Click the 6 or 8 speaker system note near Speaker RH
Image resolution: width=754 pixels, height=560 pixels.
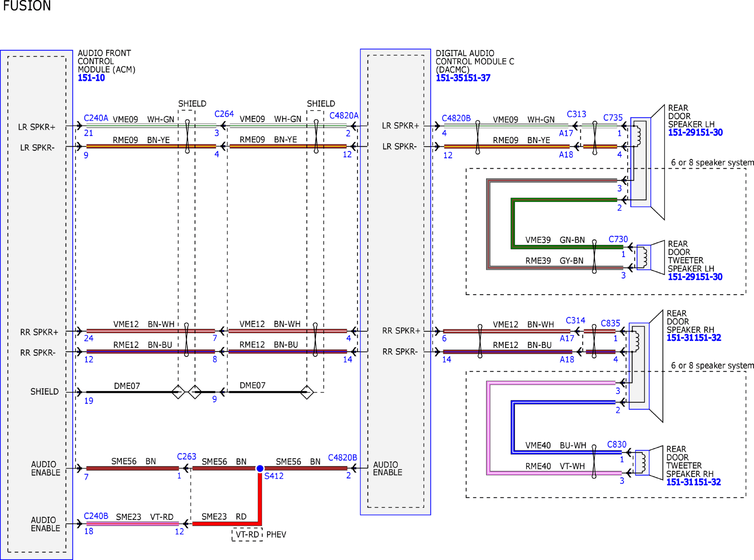click(712, 365)
